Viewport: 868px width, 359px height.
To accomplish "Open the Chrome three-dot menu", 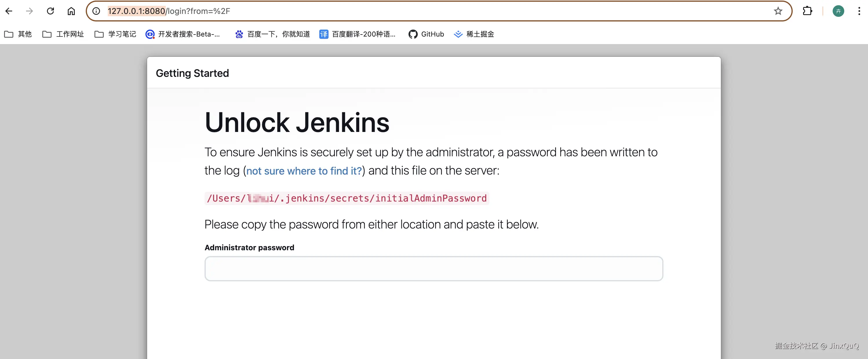I will tap(859, 11).
